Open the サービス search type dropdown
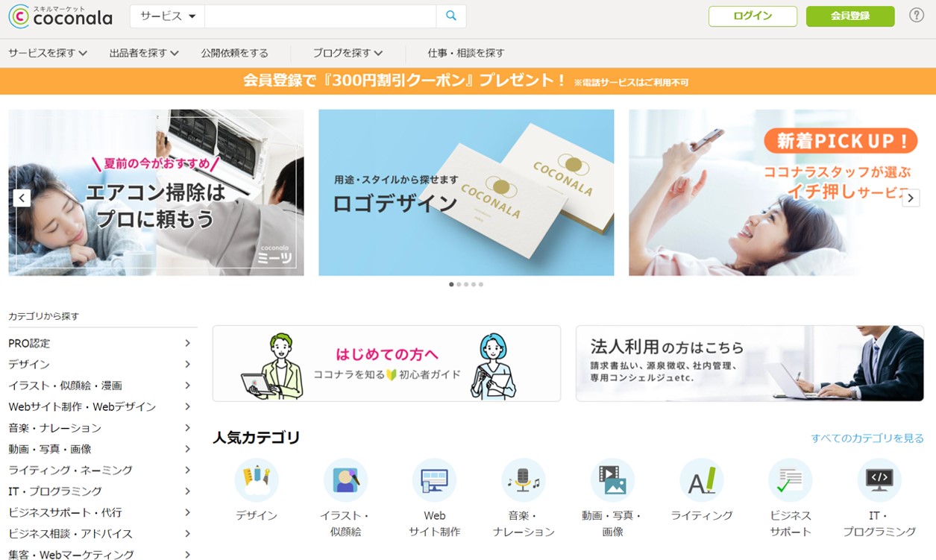This screenshot has height=560, width=936. point(168,16)
